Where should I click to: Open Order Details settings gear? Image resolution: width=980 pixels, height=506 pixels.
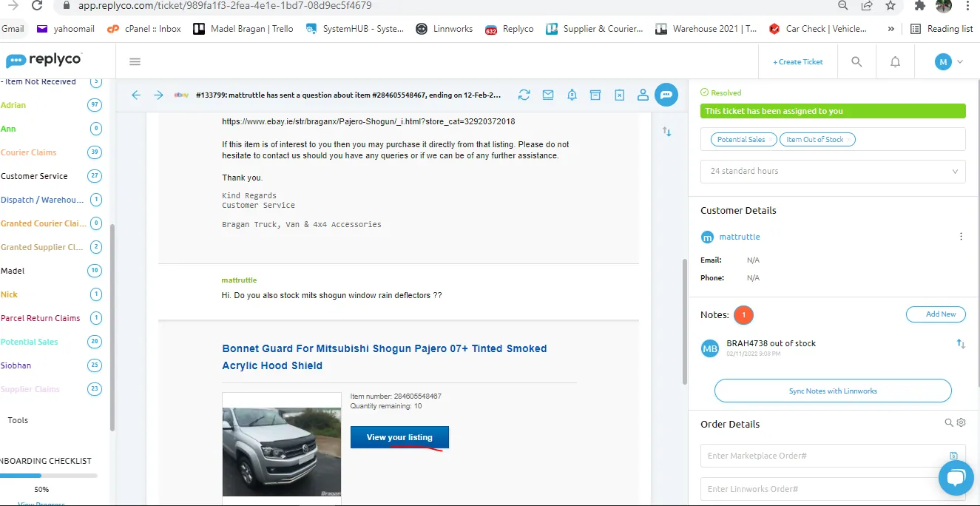(962, 423)
